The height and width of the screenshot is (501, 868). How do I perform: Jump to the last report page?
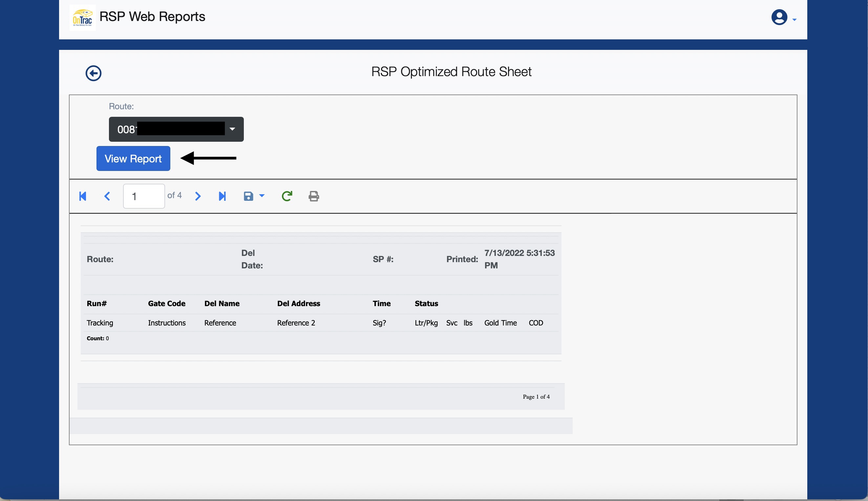(222, 196)
